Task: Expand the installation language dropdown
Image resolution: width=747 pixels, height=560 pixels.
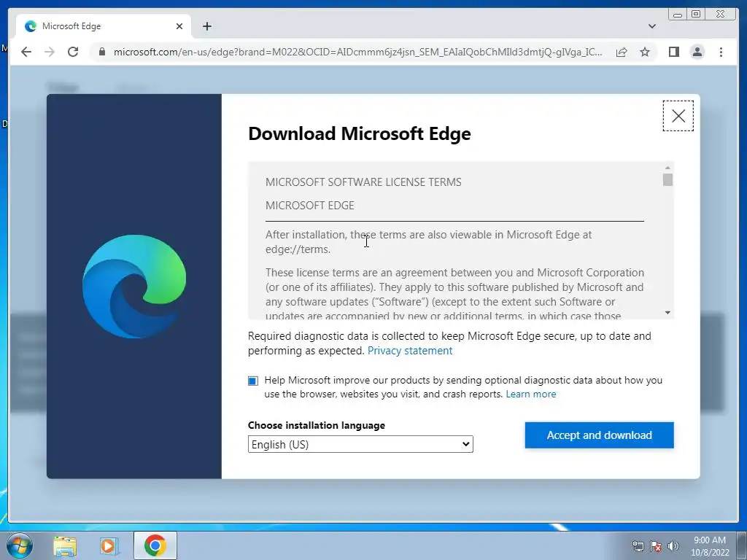Action: [360, 444]
